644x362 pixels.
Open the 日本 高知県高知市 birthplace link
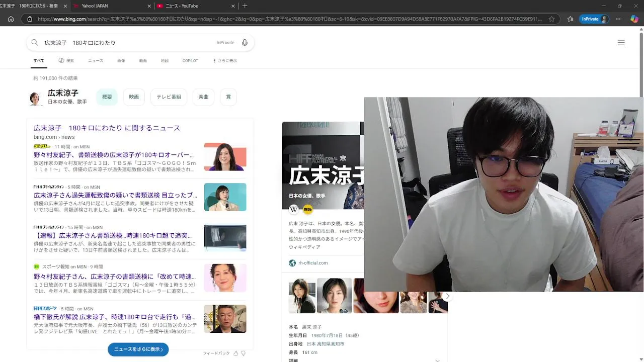(326, 344)
